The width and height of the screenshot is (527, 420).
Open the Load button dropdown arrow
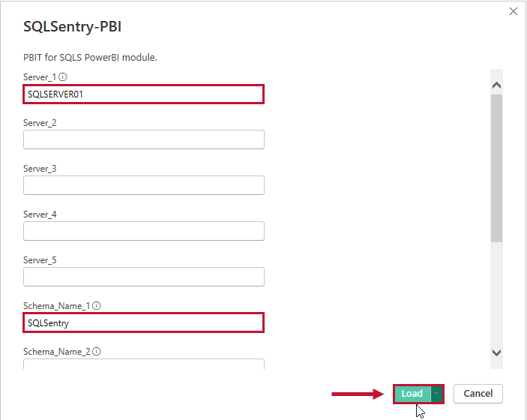point(436,394)
